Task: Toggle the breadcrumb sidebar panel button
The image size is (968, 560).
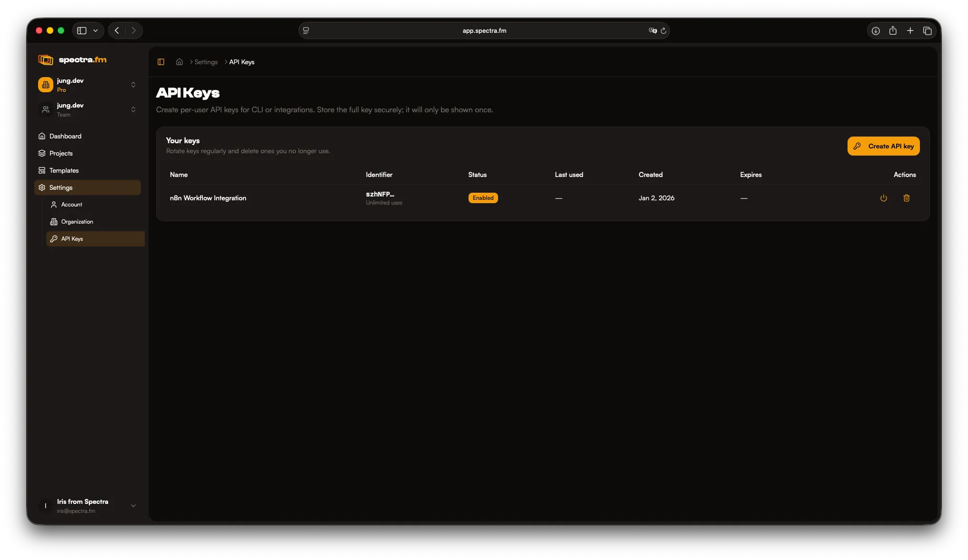Action: (x=161, y=62)
